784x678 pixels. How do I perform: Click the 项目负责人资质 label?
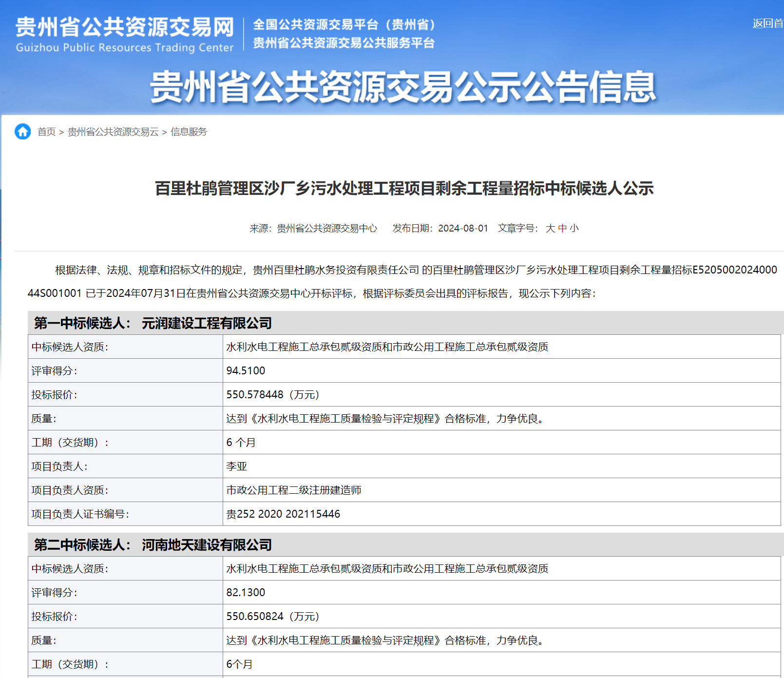point(70,490)
